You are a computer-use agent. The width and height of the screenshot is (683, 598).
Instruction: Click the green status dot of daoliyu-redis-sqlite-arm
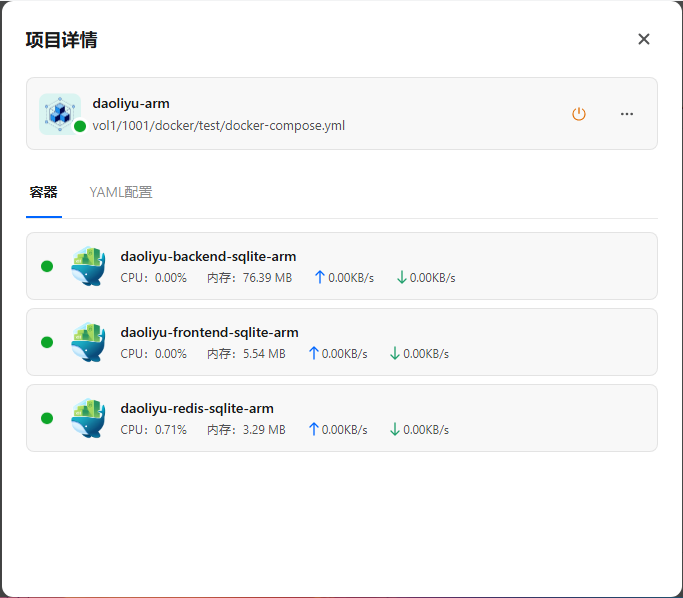tap(47, 418)
